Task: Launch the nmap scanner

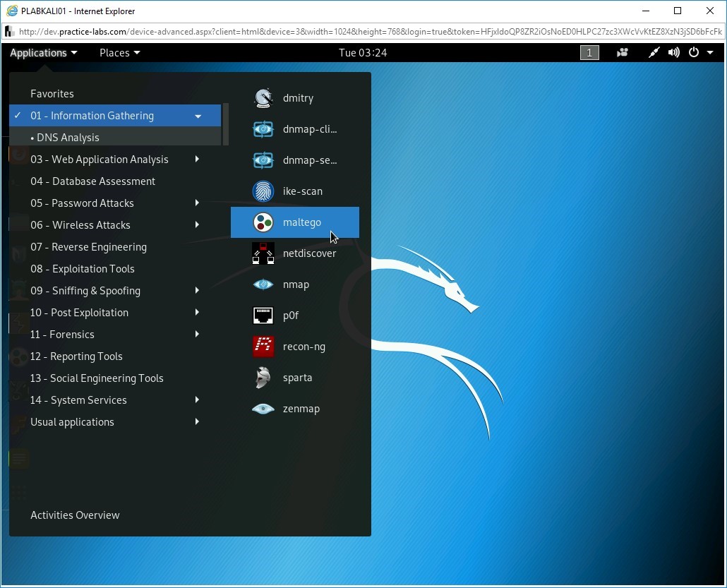Action: [296, 284]
